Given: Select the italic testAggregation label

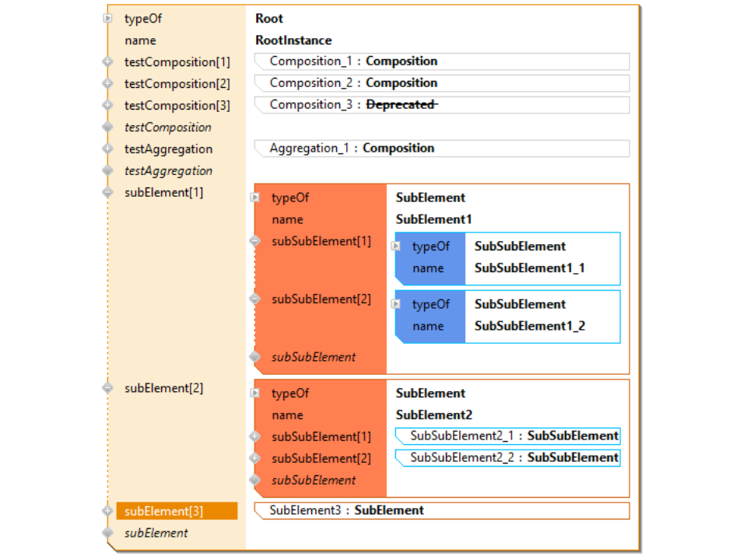Looking at the screenshot, I should (169, 171).
